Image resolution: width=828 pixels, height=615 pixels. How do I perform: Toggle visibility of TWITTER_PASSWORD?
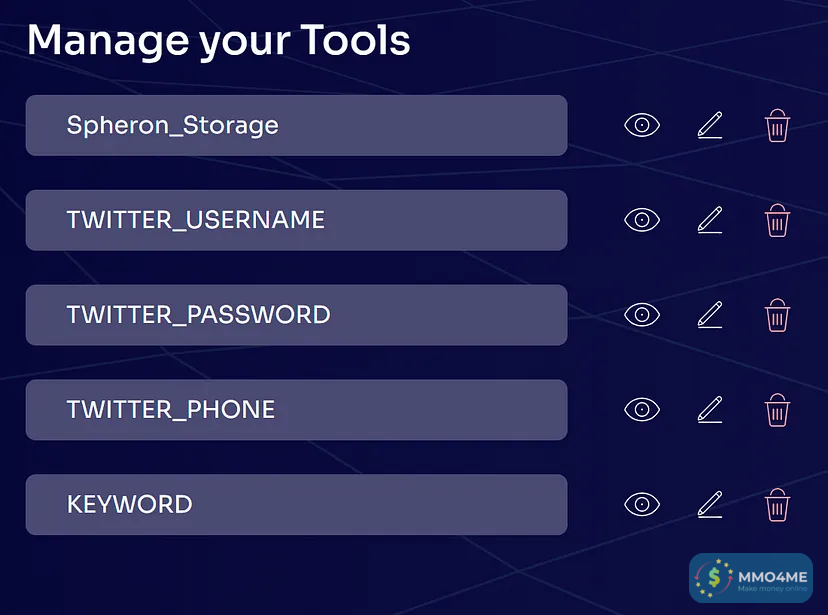pos(642,315)
